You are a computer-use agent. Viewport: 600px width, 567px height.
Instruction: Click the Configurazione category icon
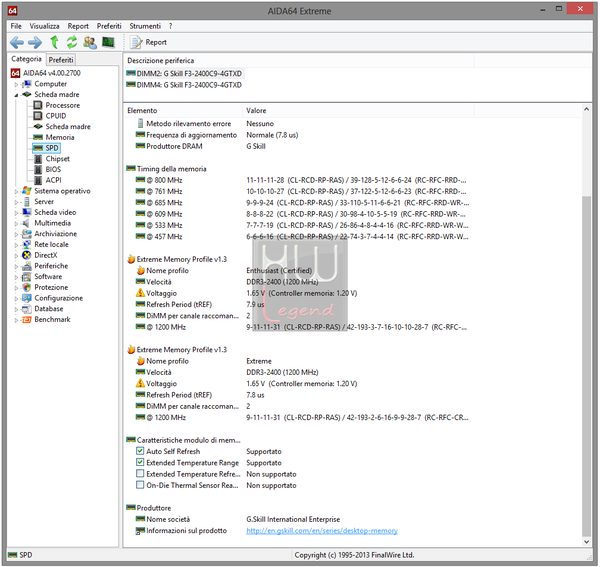click(x=26, y=298)
